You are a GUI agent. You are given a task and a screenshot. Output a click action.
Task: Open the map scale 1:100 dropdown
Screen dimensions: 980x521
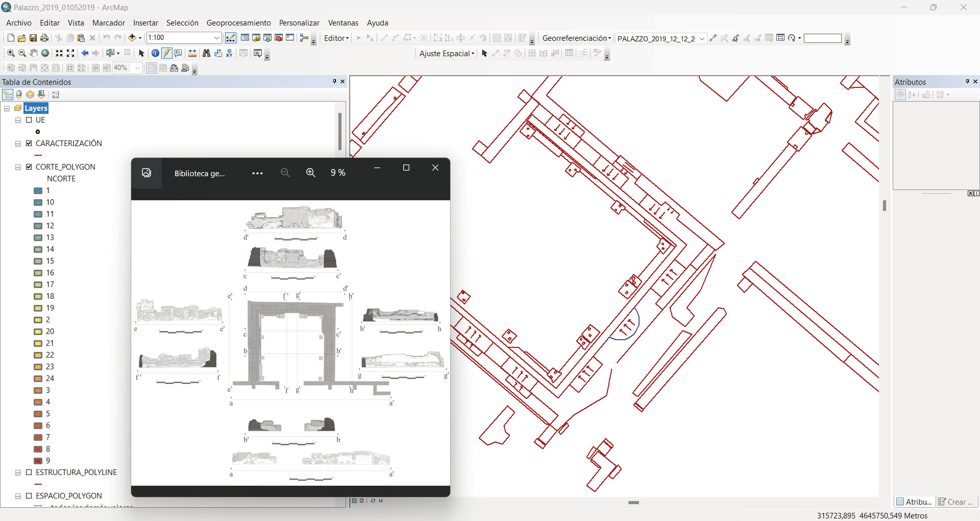[216, 38]
